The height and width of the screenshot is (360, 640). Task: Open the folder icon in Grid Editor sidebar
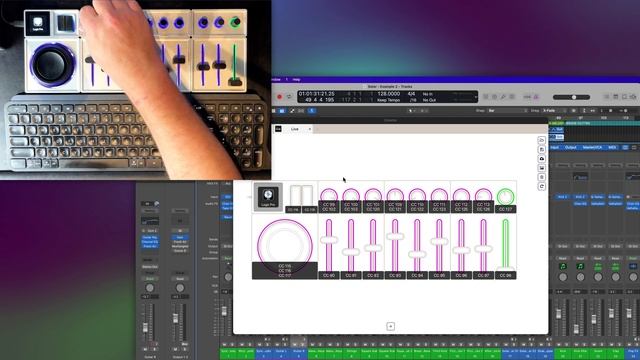tap(542, 140)
